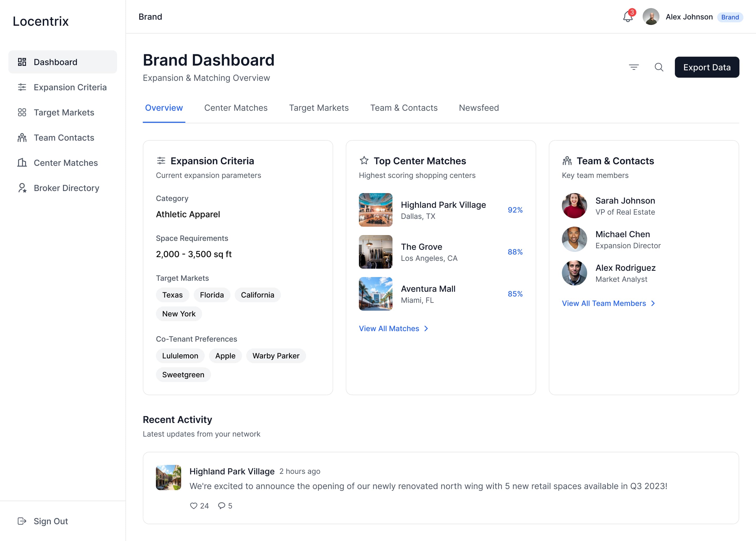Click the Sign Out icon
Image resolution: width=756 pixels, height=541 pixels.
22,521
